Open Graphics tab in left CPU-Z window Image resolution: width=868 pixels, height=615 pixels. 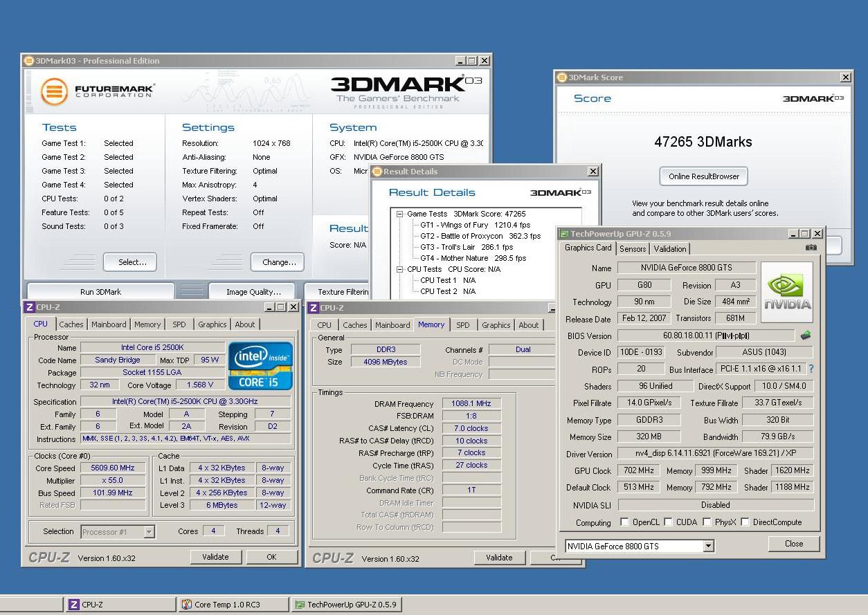pos(212,324)
